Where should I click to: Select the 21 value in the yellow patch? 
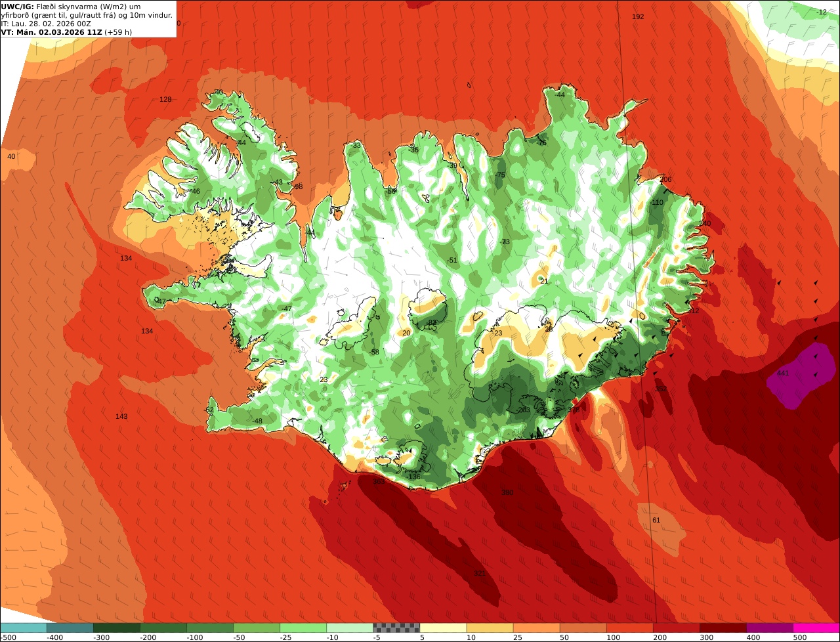coord(543,281)
